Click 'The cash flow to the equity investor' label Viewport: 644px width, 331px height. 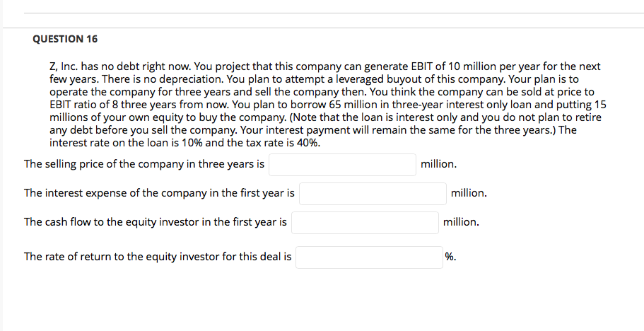tap(156, 222)
